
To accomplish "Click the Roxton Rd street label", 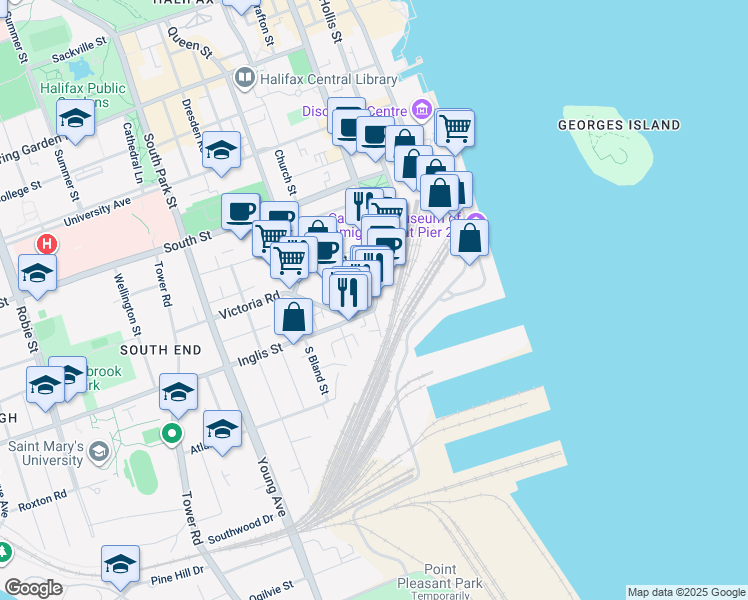I will pyautogui.click(x=42, y=501).
